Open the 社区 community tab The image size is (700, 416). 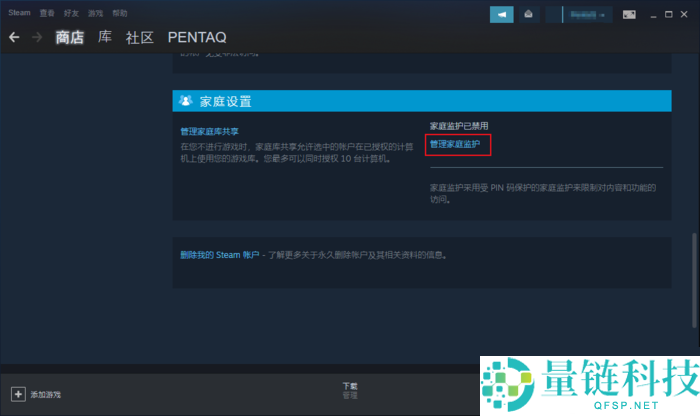pos(140,37)
